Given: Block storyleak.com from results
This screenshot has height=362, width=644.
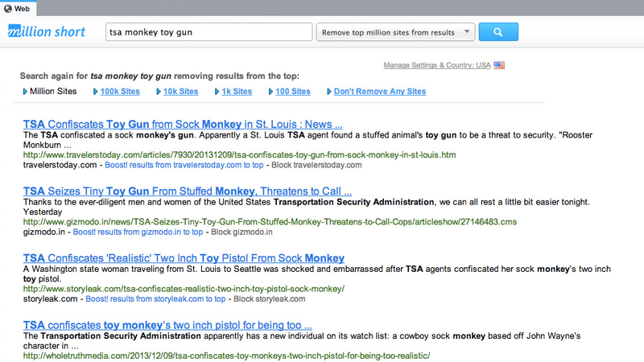Looking at the screenshot, I should point(270,298).
